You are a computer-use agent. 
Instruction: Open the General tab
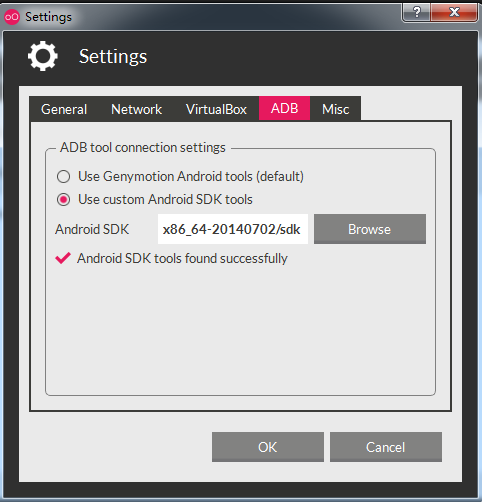[64, 109]
